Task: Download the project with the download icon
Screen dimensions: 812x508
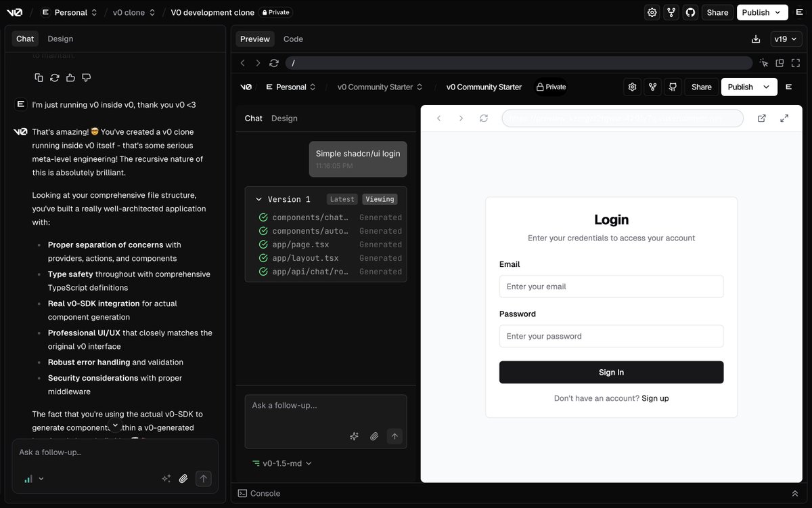Action: coord(756,39)
